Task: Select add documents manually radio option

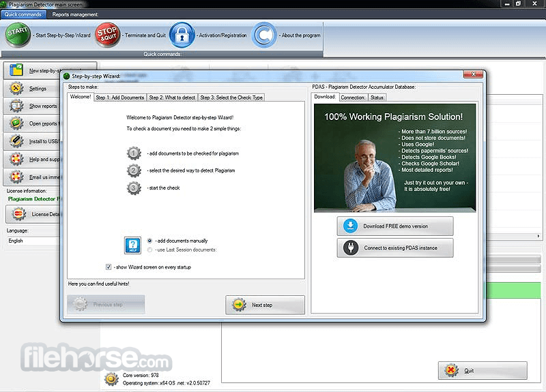Action: coord(149,241)
